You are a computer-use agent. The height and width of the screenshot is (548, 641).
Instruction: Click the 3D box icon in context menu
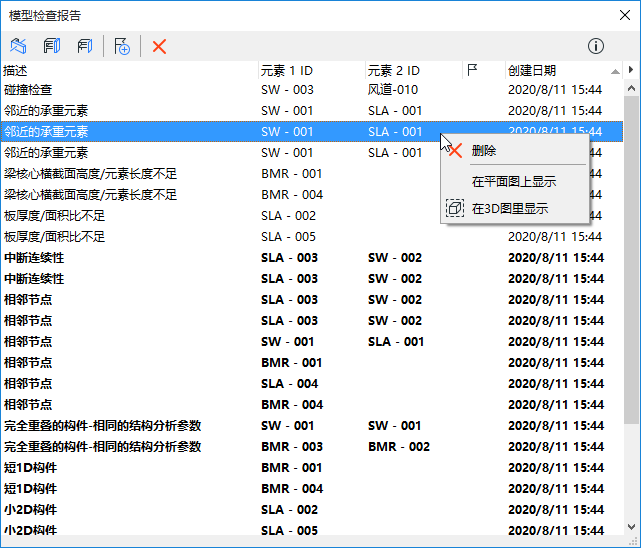[455, 208]
